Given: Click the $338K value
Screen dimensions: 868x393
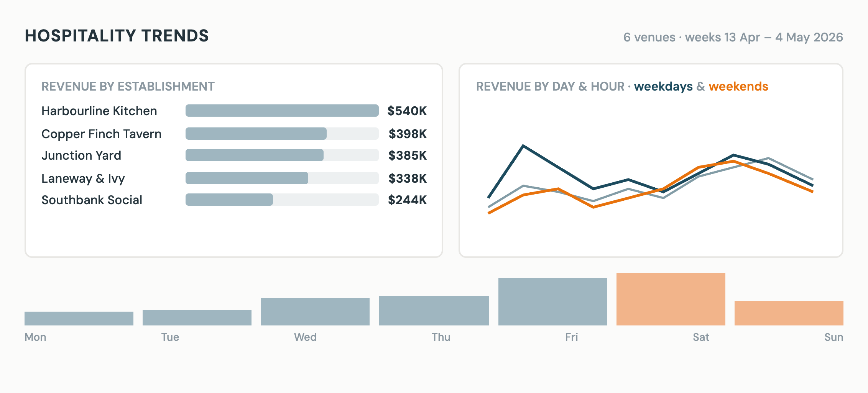Looking at the screenshot, I should pyautogui.click(x=408, y=178).
